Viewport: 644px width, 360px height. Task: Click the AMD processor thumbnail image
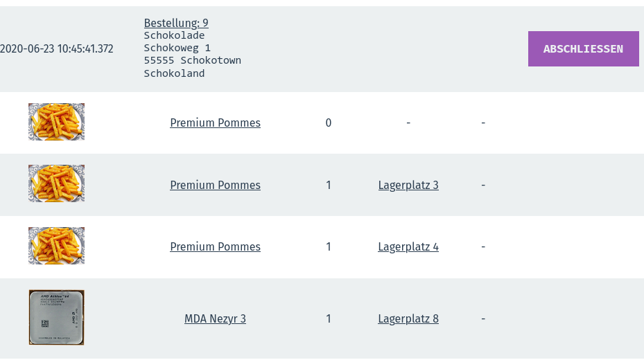[x=56, y=318]
